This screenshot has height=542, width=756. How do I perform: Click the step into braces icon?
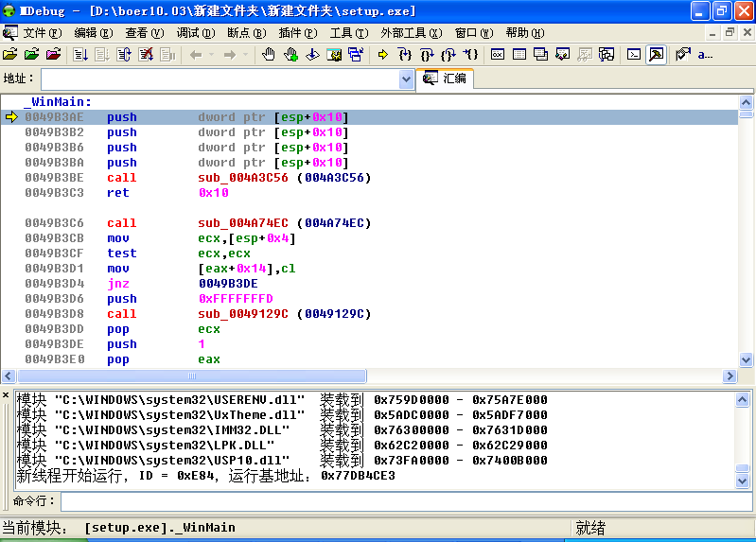tap(405, 55)
